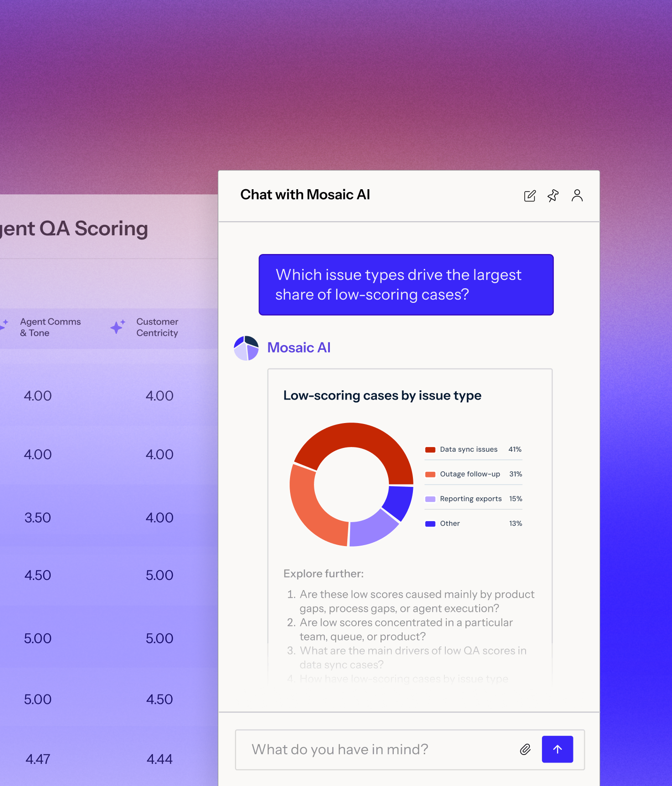The height and width of the screenshot is (786, 672).
Task: Click the new chat compose icon
Action: tap(530, 196)
